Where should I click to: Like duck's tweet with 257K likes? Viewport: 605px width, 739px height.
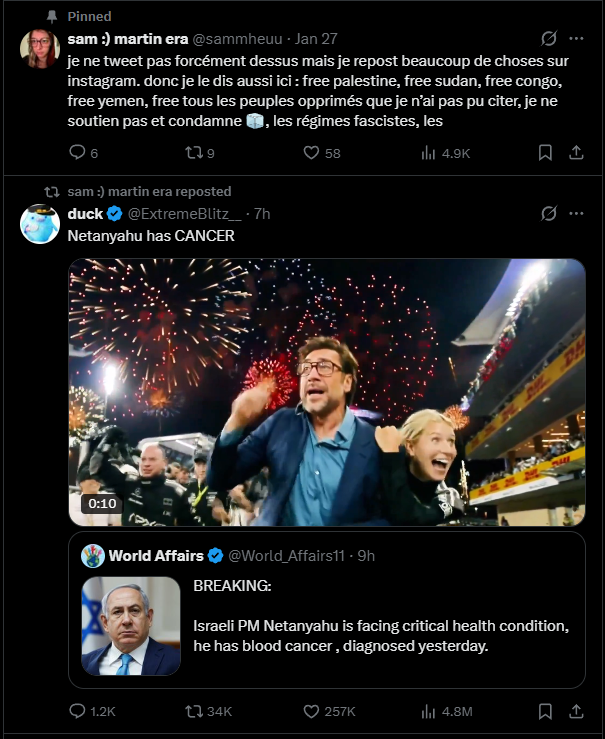[311, 711]
